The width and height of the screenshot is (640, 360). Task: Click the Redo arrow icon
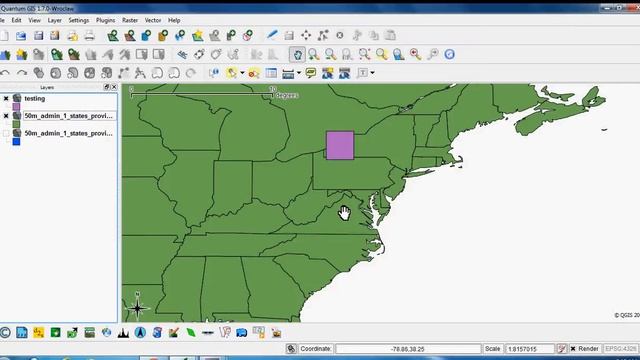click(x=22, y=73)
